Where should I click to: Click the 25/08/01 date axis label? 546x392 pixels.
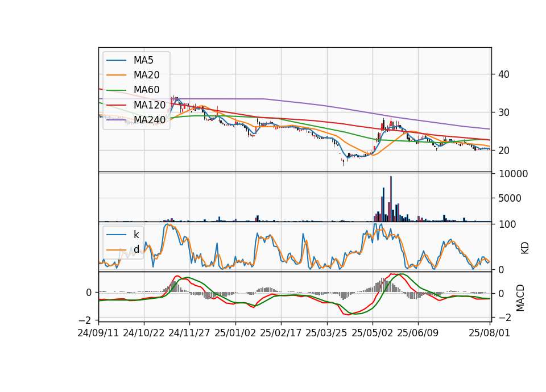(x=489, y=333)
